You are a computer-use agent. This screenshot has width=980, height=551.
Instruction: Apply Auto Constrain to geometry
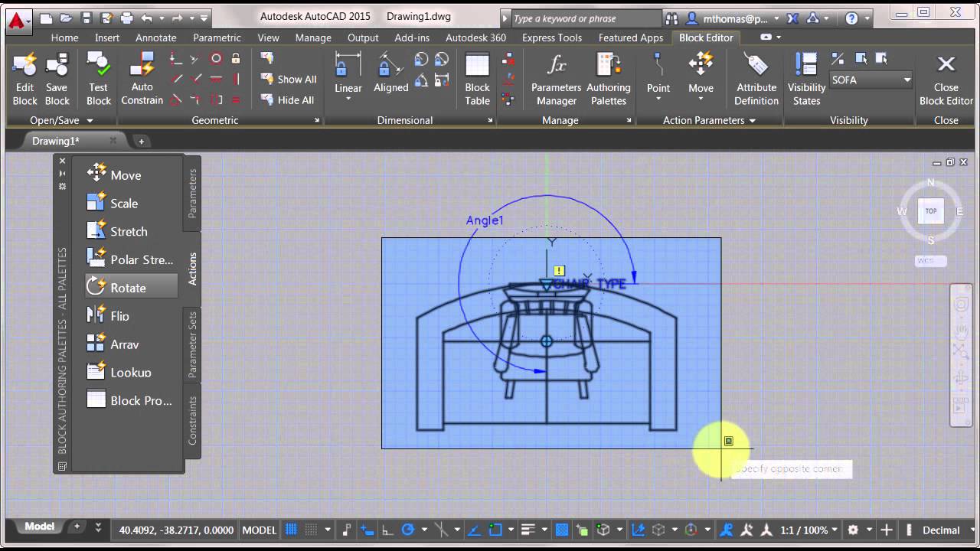coord(142,80)
